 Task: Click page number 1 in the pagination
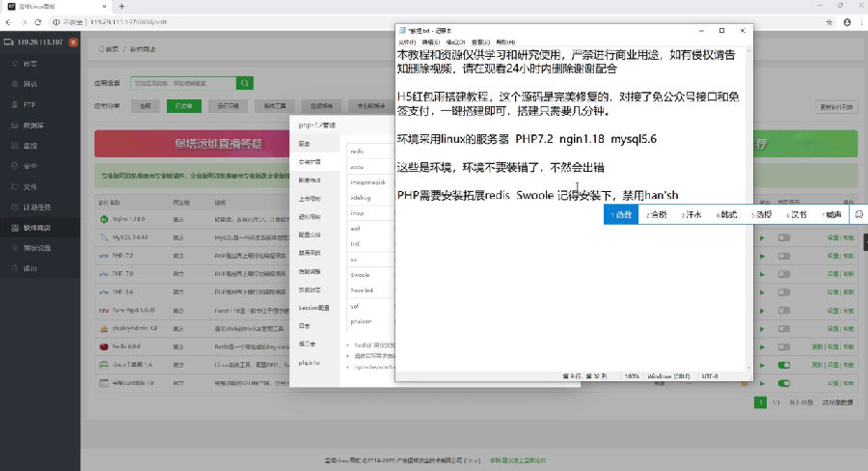[x=761, y=402]
